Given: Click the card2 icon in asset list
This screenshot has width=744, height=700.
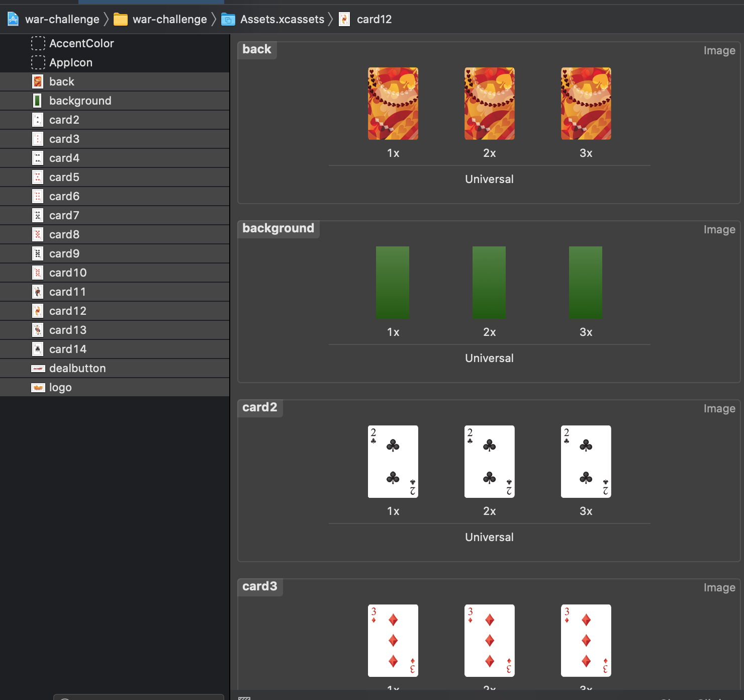Looking at the screenshot, I should (38, 120).
